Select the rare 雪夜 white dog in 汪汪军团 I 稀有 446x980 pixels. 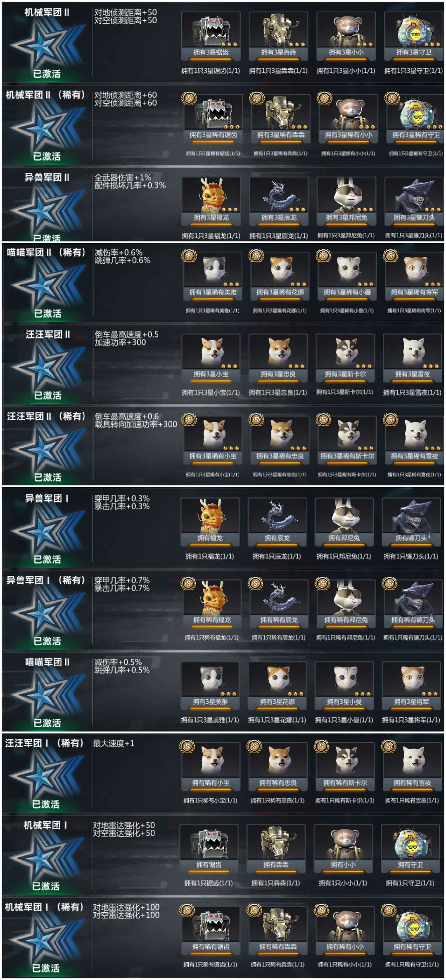click(412, 767)
